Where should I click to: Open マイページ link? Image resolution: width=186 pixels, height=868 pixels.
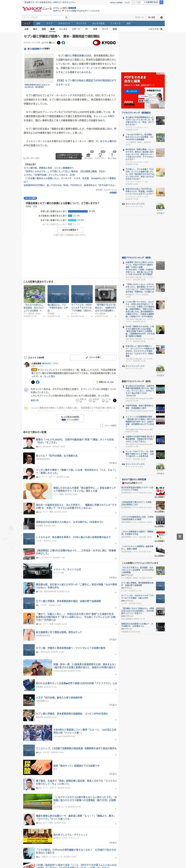pos(139,18)
